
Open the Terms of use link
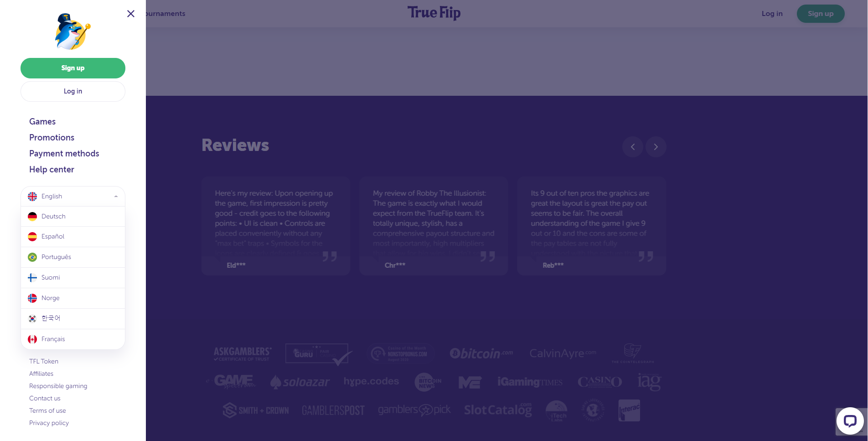[47, 410]
